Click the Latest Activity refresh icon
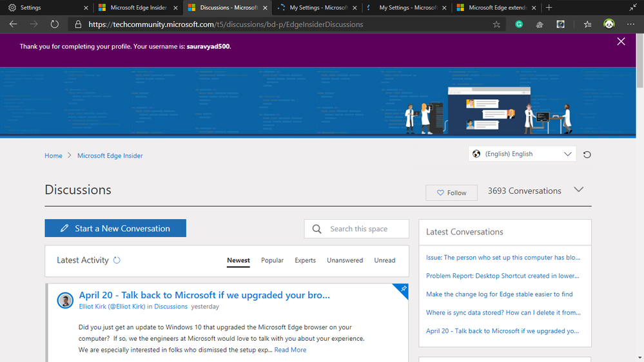Viewport: 644px width, 362px height. pos(117,260)
